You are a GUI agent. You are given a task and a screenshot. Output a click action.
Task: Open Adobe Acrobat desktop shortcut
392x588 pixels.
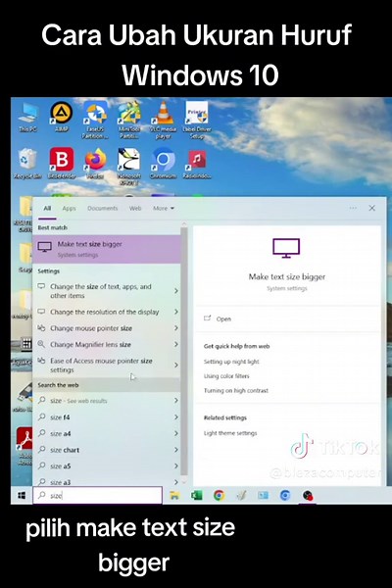[25, 446]
